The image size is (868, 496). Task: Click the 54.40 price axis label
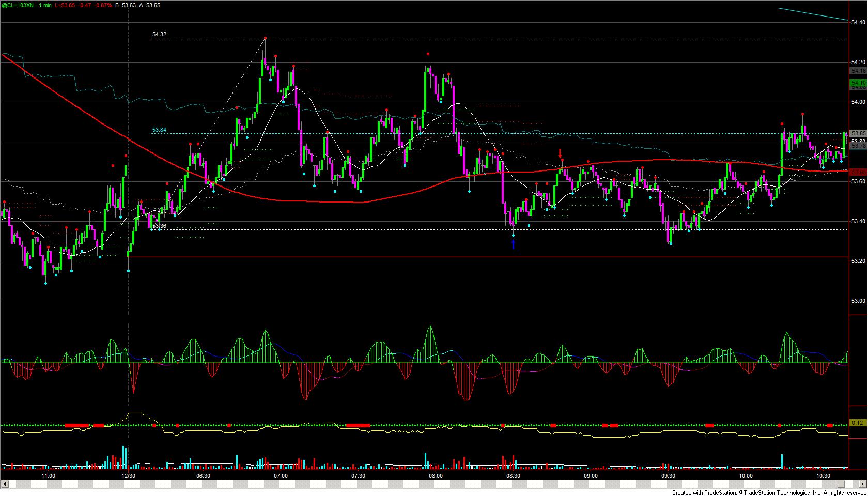[x=858, y=22]
